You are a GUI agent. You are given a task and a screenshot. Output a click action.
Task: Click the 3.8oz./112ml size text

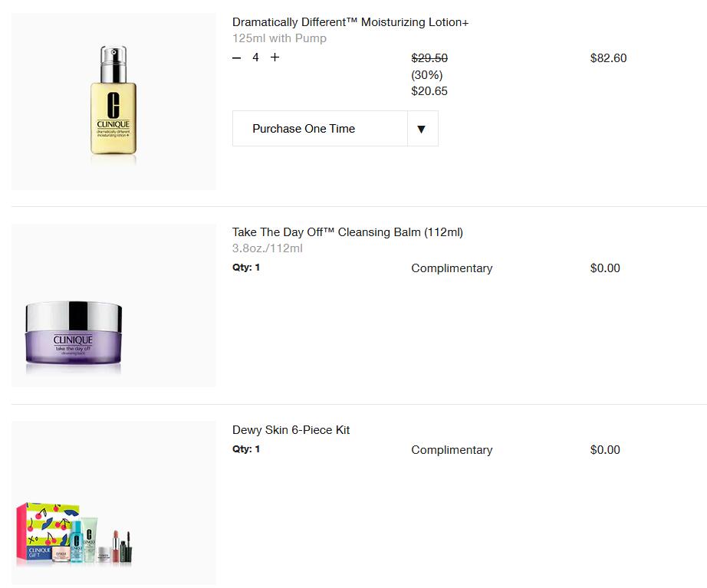pyautogui.click(x=268, y=248)
